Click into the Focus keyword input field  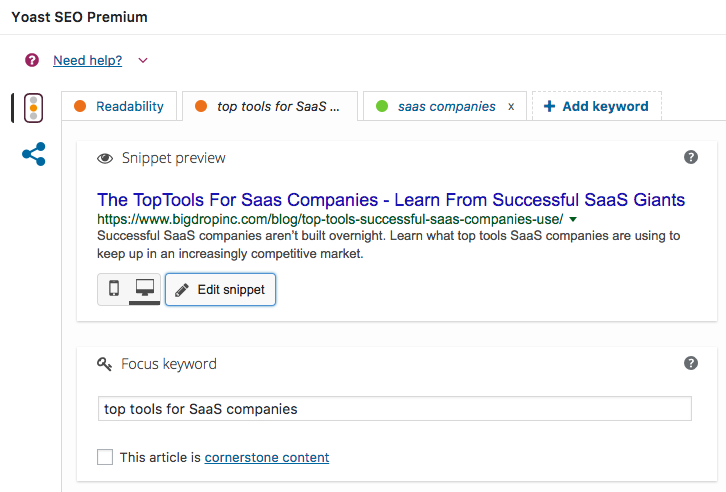click(394, 409)
